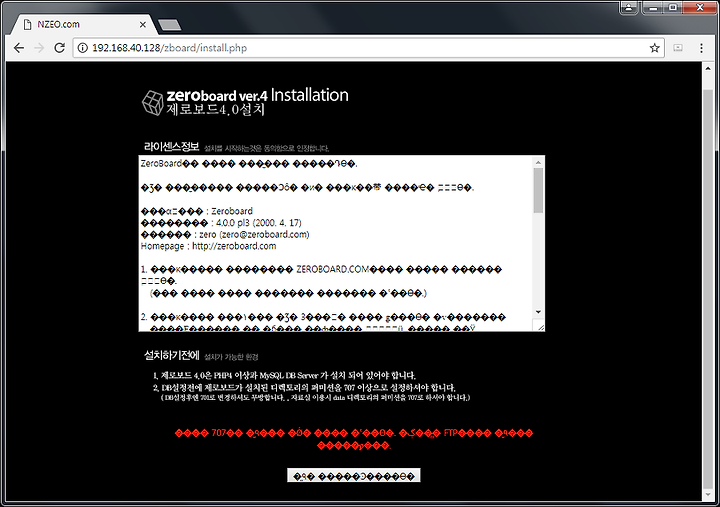Image resolution: width=720 pixels, height=507 pixels.
Task: Maximize the Chrome window
Action: 673,7
